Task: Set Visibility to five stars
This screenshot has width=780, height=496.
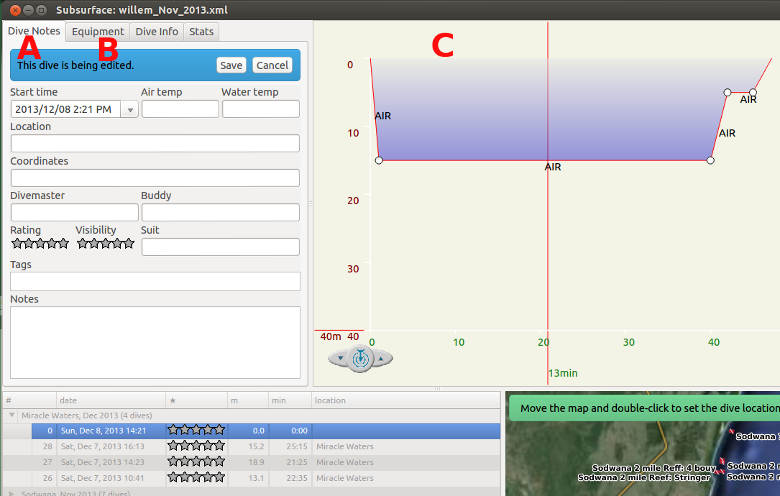Action: 128,243
